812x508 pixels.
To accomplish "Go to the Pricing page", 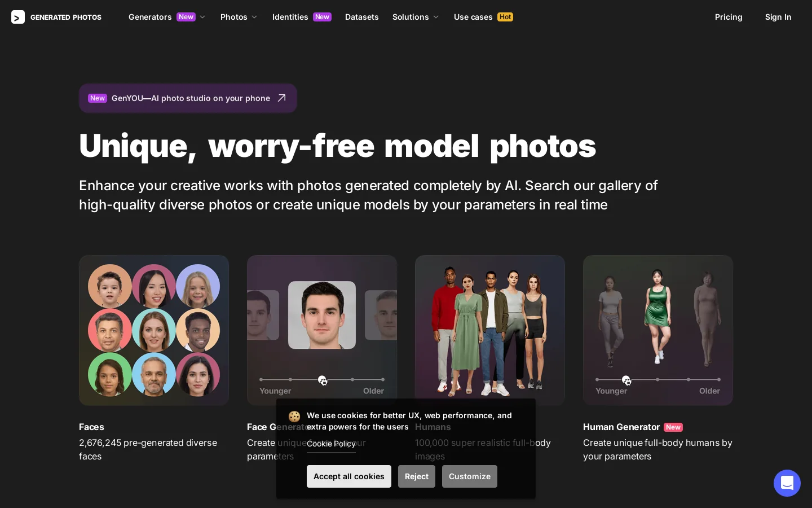I will point(729,17).
